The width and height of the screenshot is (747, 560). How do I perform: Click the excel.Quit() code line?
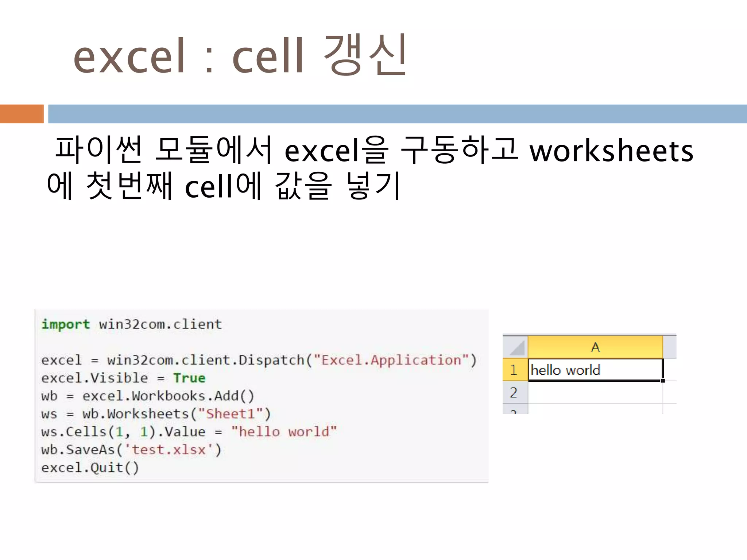coord(90,467)
